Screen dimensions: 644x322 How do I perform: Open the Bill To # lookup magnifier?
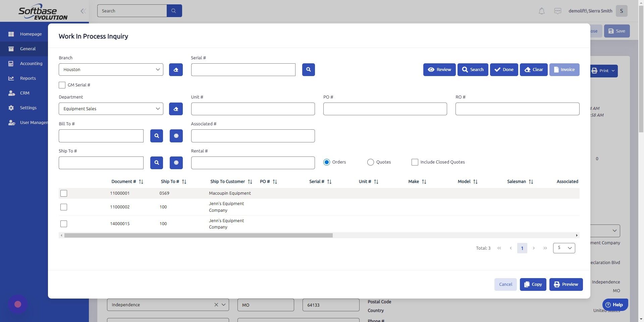(x=156, y=136)
